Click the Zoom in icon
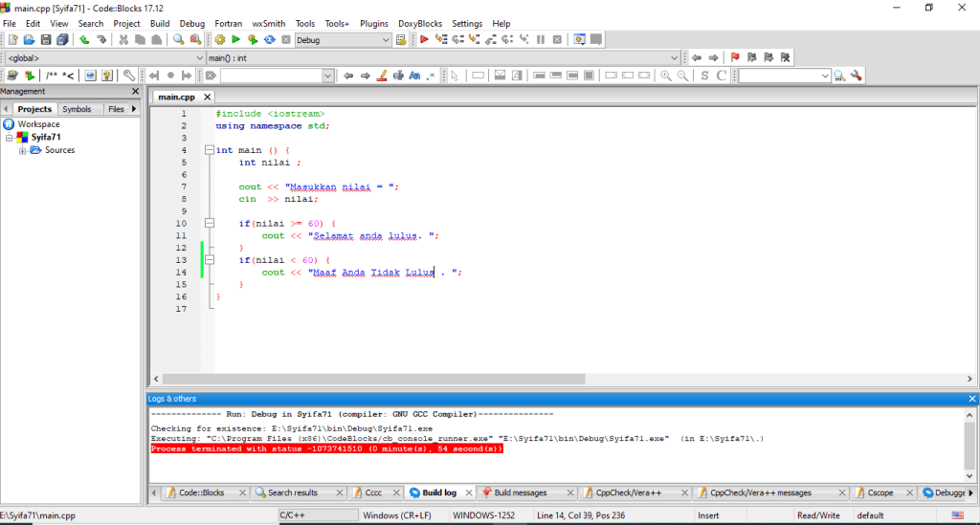 pyautogui.click(x=666, y=76)
